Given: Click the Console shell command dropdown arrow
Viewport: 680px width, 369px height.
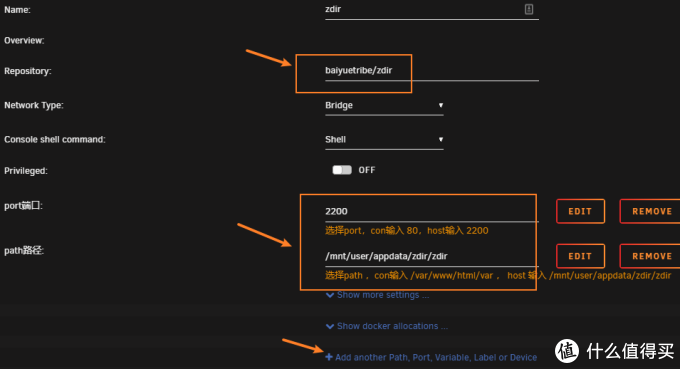Looking at the screenshot, I should pyautogui.click(x=441, y=140).
